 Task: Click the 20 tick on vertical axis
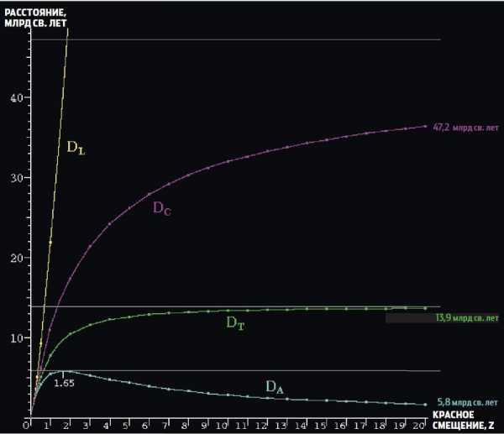[17, 258]
